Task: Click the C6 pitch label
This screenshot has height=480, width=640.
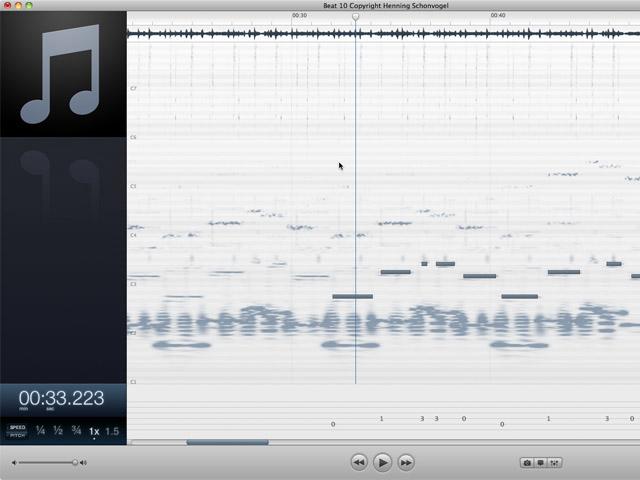Action: 133,137
